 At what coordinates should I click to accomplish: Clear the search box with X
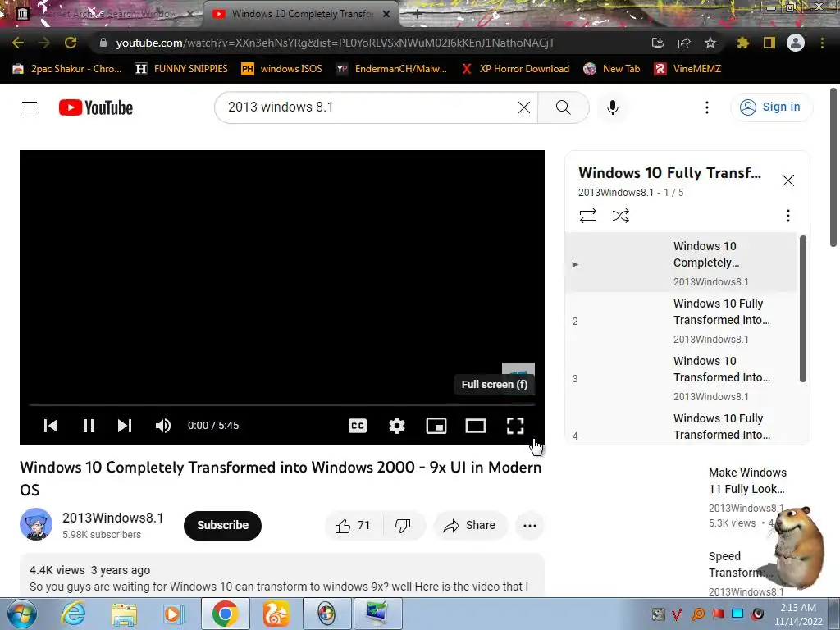click(x=524, y=107)
